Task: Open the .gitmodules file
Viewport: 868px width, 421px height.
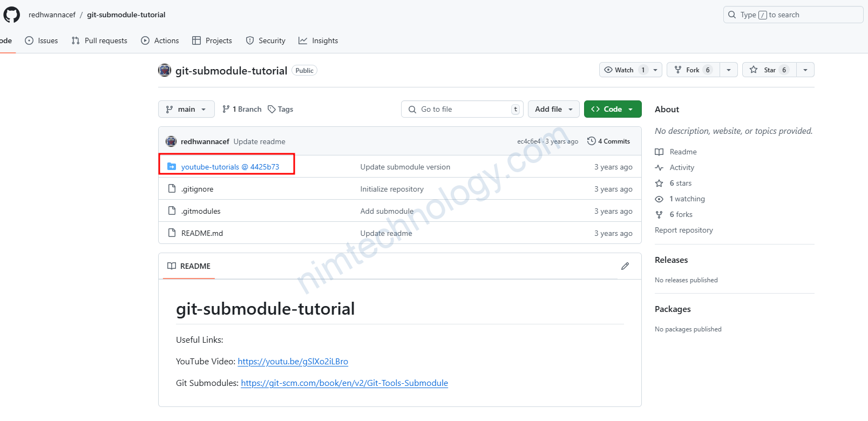Action: click(201, 211)
